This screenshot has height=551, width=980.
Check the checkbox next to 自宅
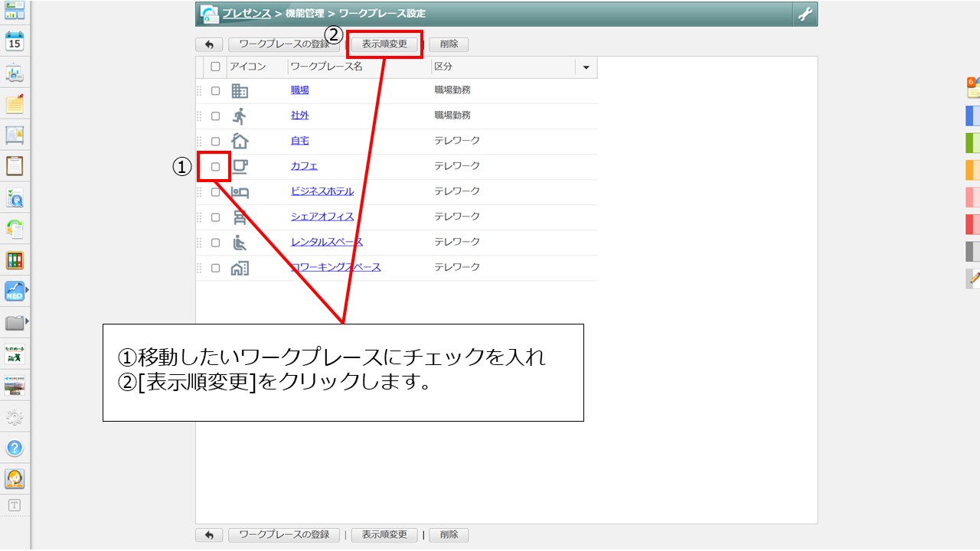215,141
